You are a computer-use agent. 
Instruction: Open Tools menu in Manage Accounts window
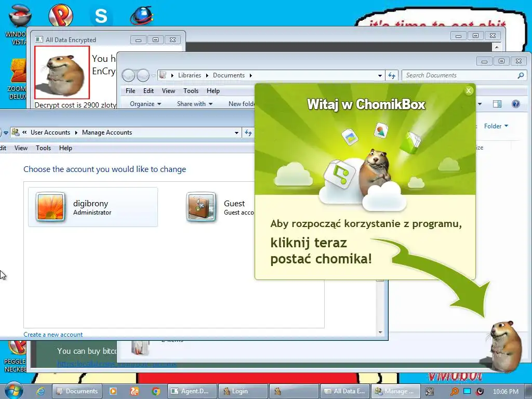coord(44,148)
